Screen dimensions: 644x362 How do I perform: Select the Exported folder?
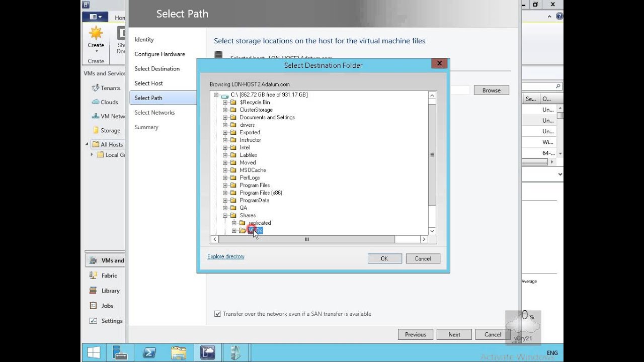point(250,132)
